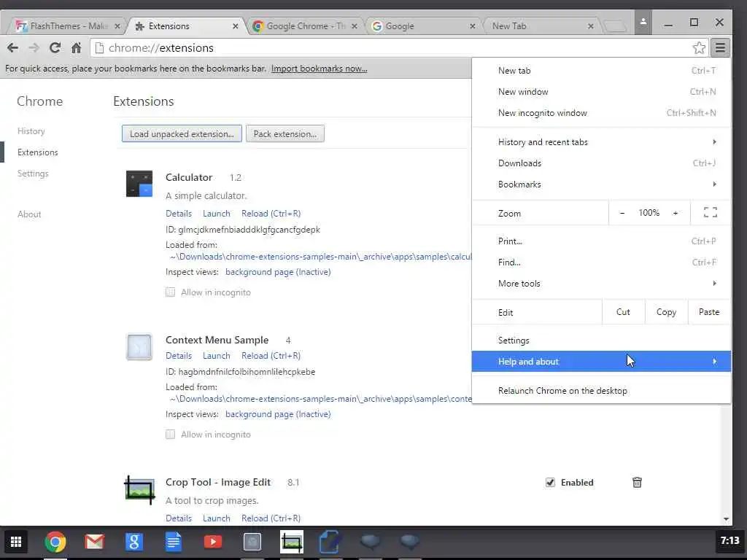The height and width of the screenshot is (560, 747).
Task: Open History in the left sidebar
Action: coord(31,131)
